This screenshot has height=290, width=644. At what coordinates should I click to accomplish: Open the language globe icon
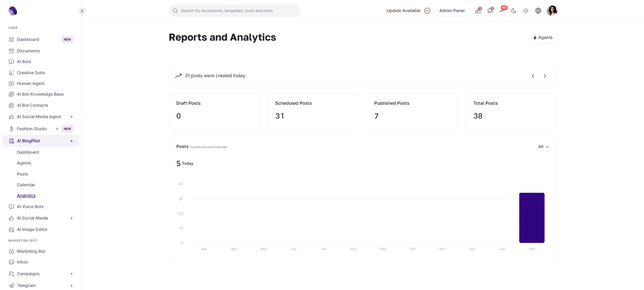tap(538, 11)
